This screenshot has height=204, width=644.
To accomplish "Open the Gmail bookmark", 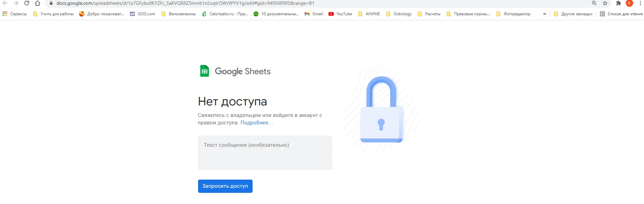I will (314, 14).
